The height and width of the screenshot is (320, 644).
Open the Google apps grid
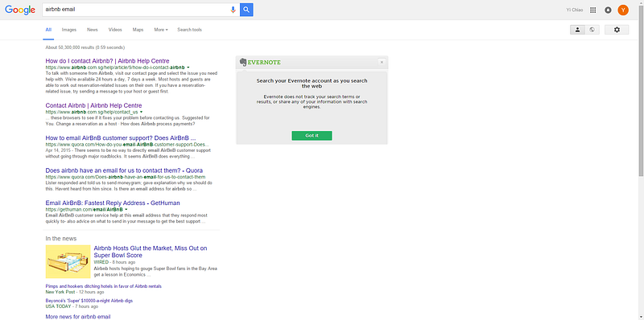592,10
